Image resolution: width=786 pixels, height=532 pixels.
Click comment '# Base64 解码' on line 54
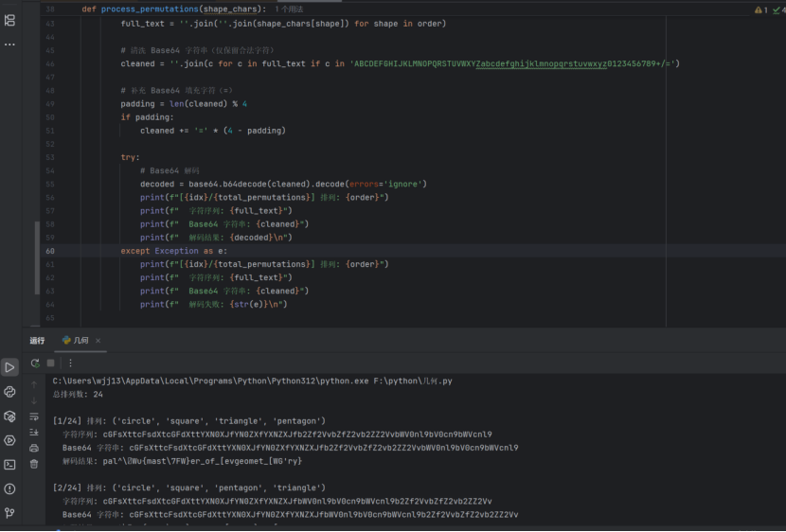pyautogui.click(x=170, y=170)
